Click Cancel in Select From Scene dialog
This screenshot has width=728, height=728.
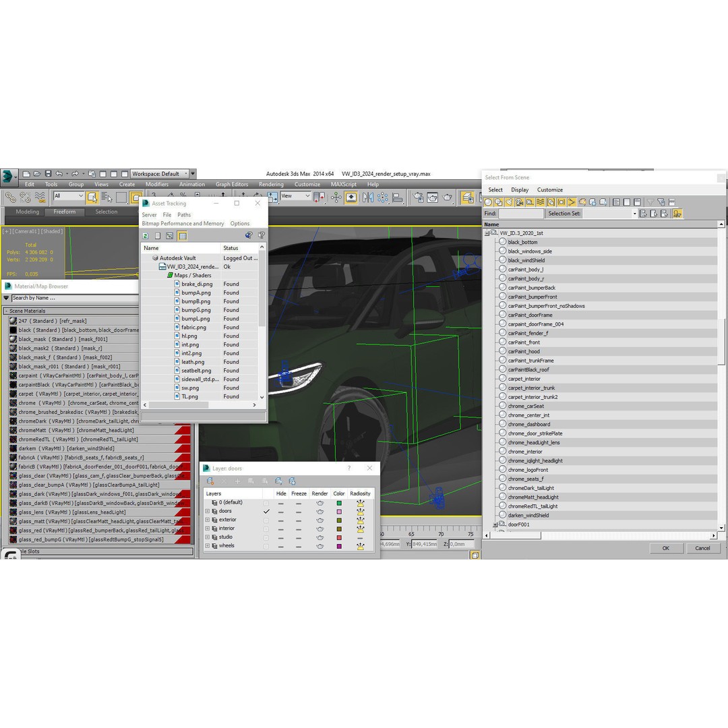pos(702,548)
